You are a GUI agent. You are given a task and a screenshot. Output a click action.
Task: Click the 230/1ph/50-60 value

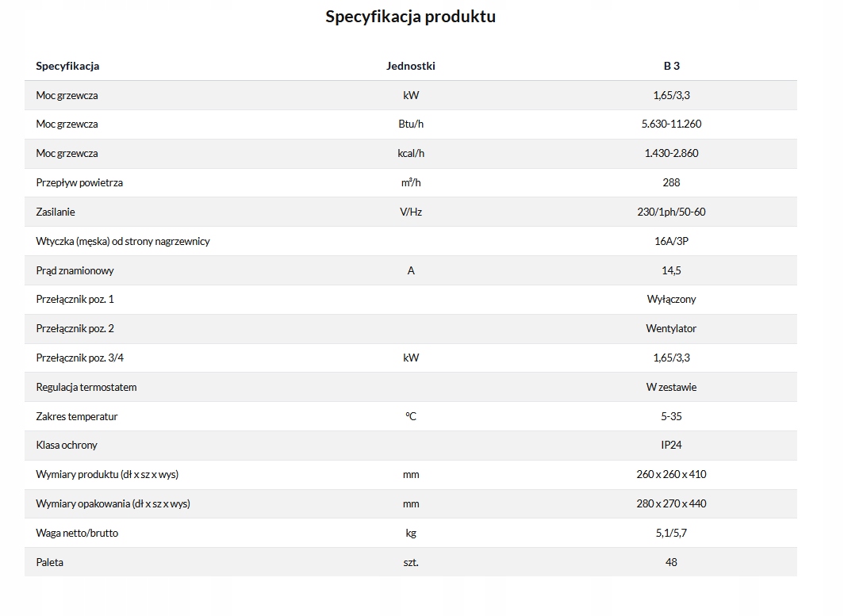pos(671,212)
